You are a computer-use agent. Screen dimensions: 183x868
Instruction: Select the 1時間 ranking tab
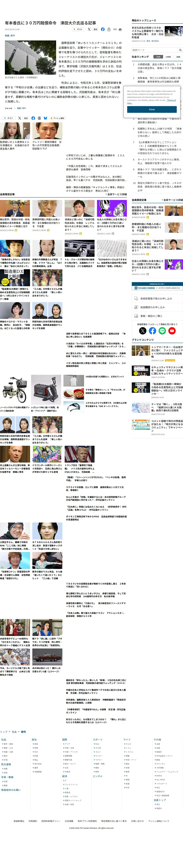click(x=158, y=57)
